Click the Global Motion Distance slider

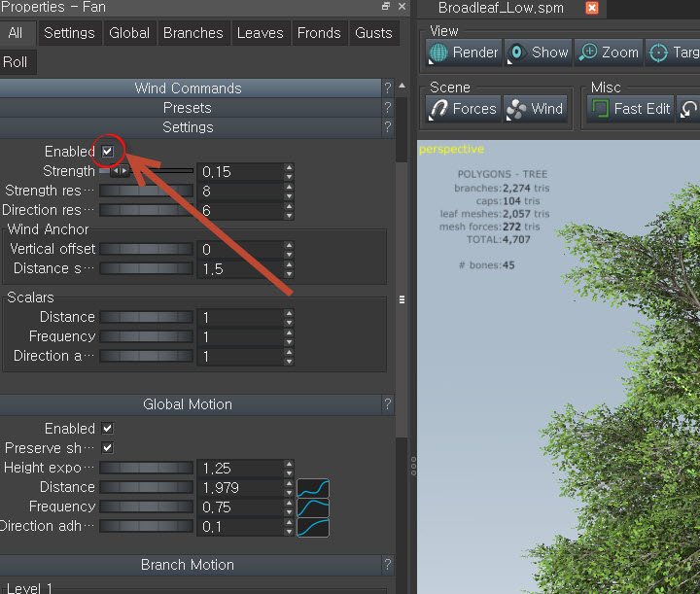point(146,487)
